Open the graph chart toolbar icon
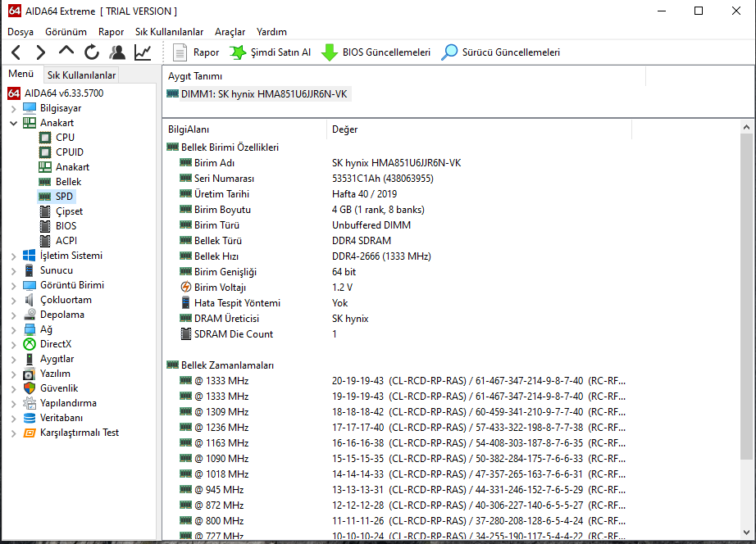This screenshot has width=756, height=544. [x=143, y=52]
